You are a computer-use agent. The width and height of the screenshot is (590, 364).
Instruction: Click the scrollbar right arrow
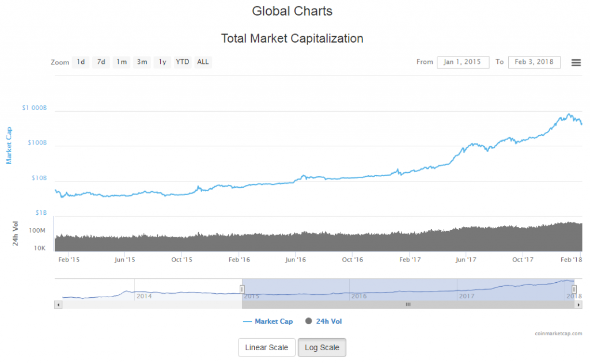[578, 304]
